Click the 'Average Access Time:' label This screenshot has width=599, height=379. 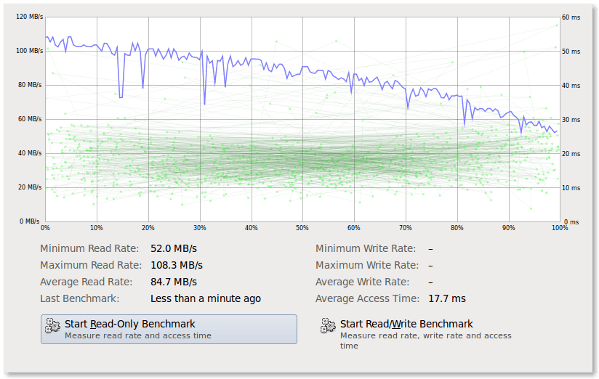367,298
